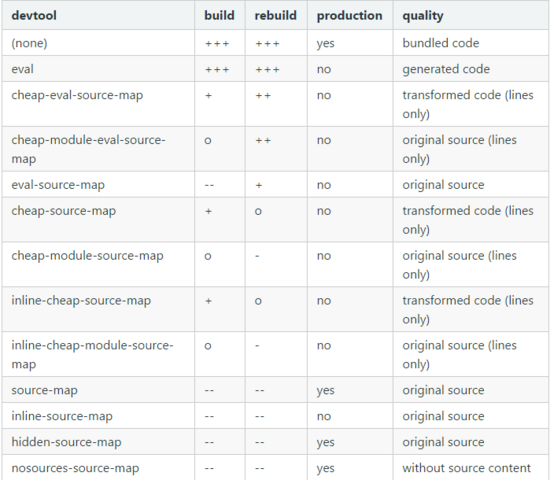Screen dimensions: 550x480
Task: Click the cheap-module-eval-source-map row name
Action: [88, 149]
